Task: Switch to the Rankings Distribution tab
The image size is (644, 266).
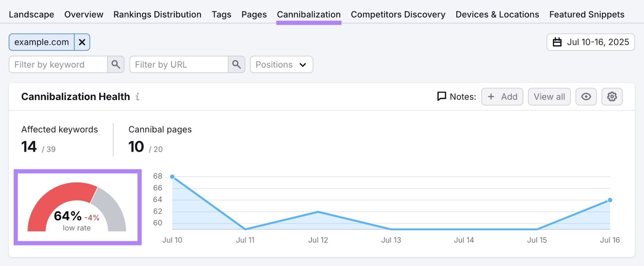Action: [x=157, y=15]
